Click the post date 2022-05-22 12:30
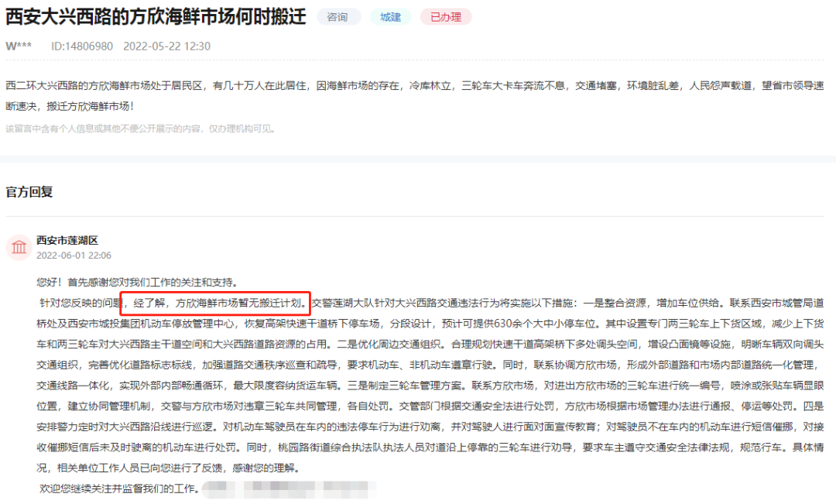The width and height of the screenshot is (836, 504). click(167, 46)
